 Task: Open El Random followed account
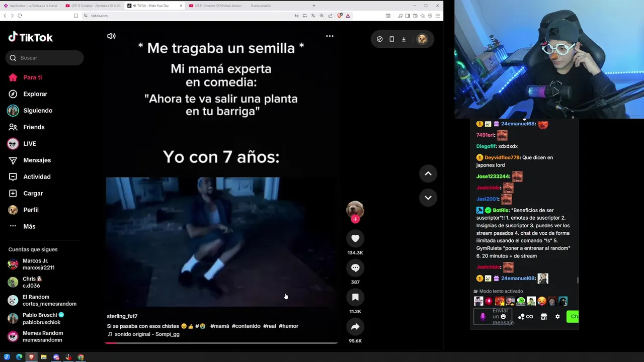pyautogui.click(x=42, y=301)
